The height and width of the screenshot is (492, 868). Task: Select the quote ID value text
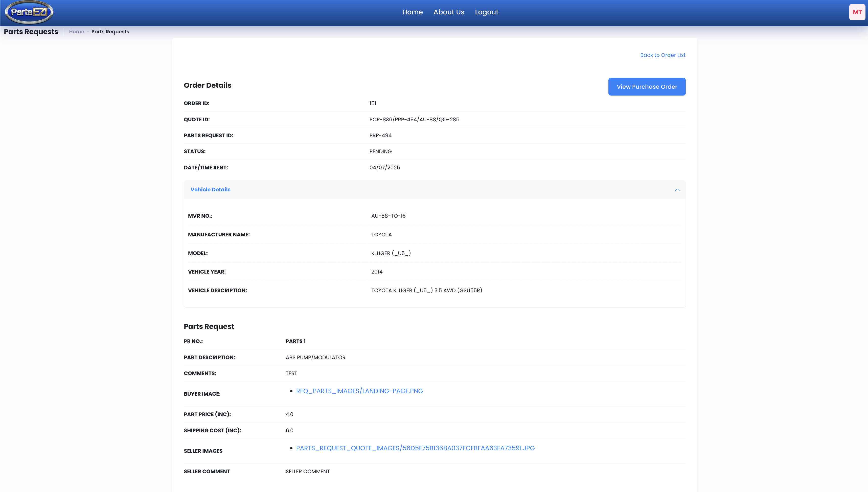pos(414,120)
